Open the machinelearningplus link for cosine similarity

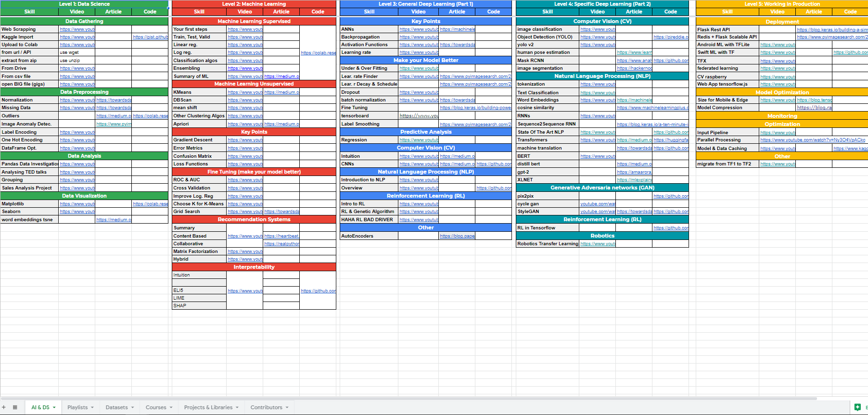click(x=652, y=108)
